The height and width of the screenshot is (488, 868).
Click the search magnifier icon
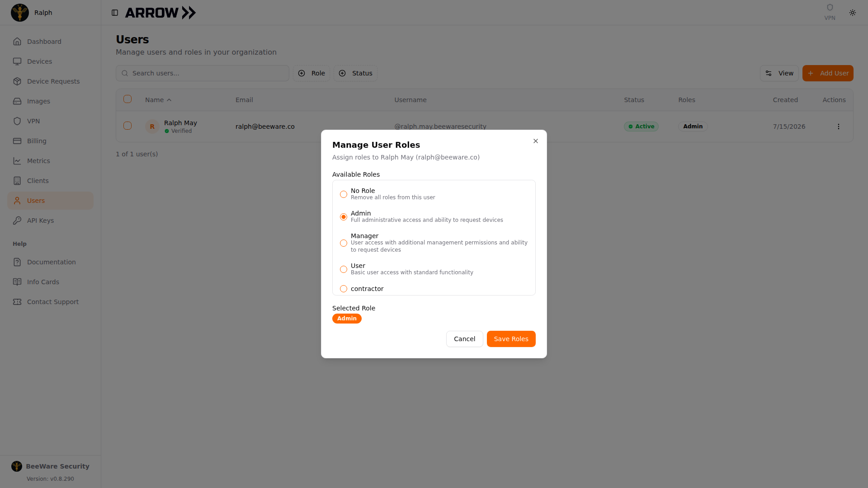tap(125, 73)
